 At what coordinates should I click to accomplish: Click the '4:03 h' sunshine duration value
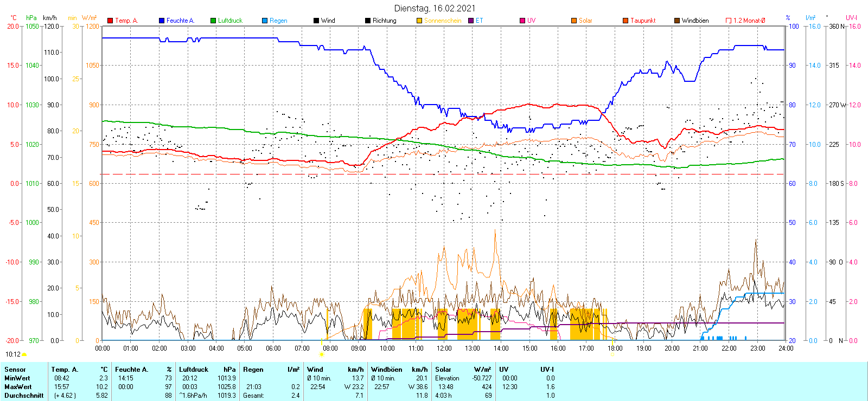point(443,396)
